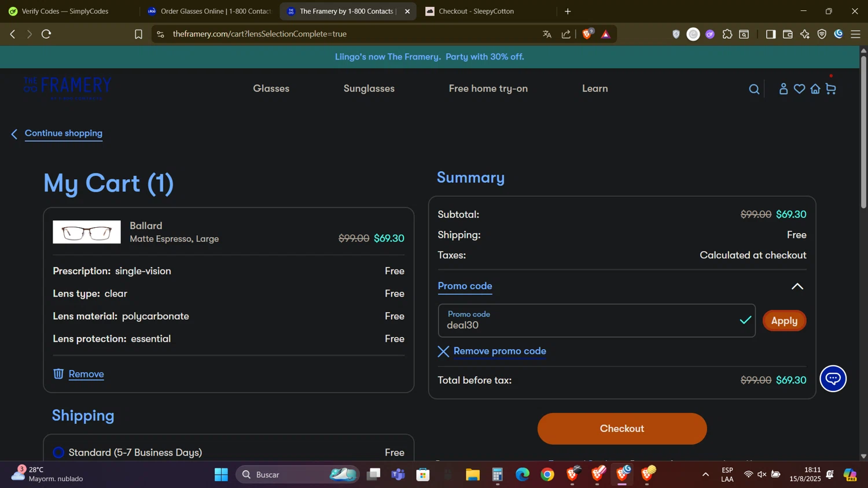The height and width of the screenshot is (488, 868).
Task: Click the promo code input field
Action: (x=597, y=320)
